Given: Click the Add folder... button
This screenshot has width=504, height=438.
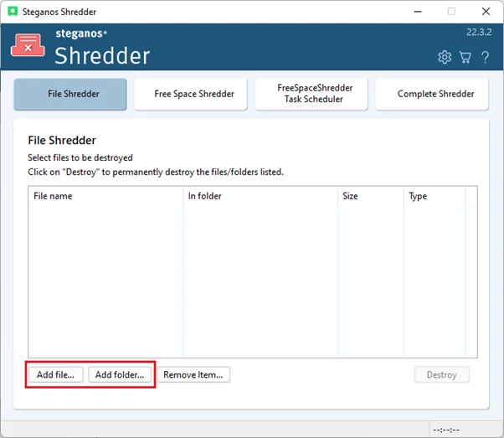Looking at the screenshot, I should tap(120, 374).
